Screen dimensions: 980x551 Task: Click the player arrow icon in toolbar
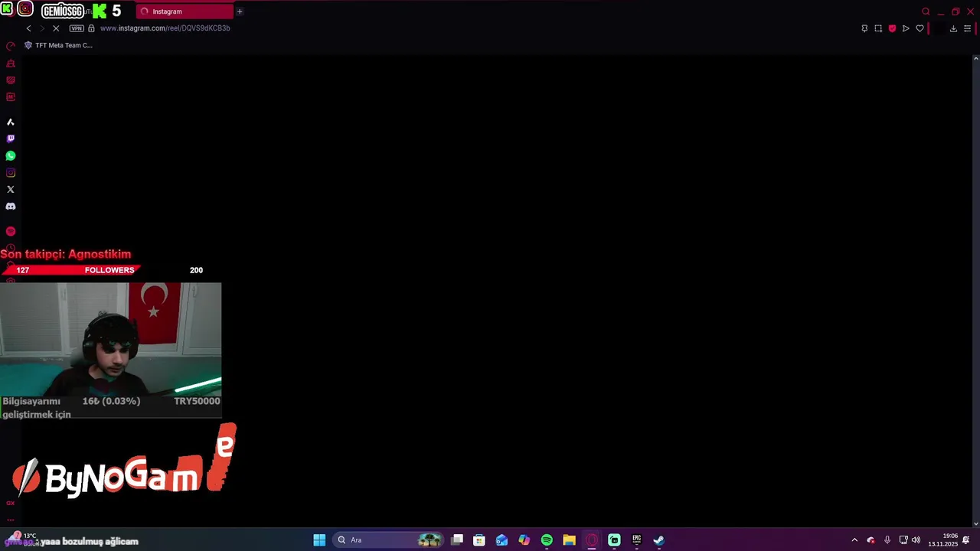click(x=906, y=28)
